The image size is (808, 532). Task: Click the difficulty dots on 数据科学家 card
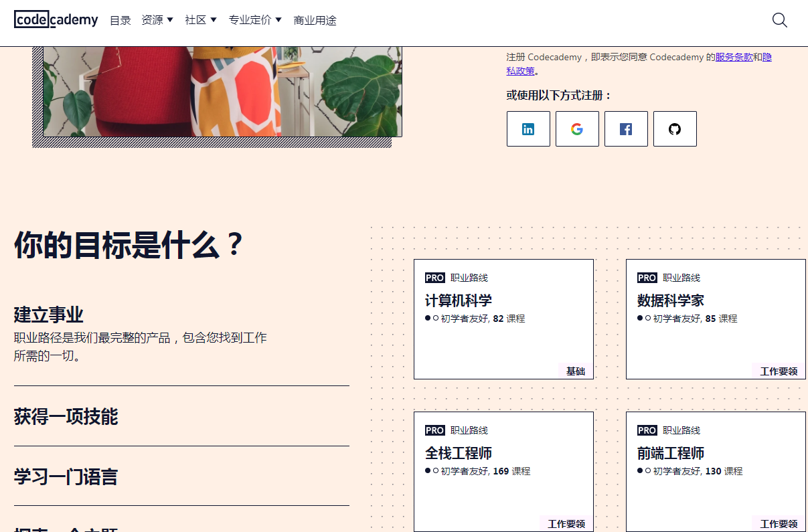coord(644,319)
